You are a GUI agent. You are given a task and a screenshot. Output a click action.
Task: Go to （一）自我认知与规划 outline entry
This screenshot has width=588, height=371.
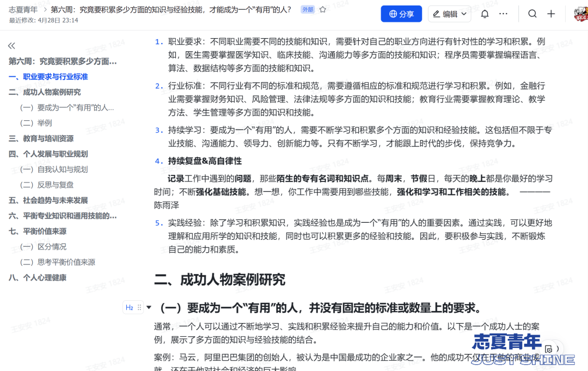[x=54, y=169]
